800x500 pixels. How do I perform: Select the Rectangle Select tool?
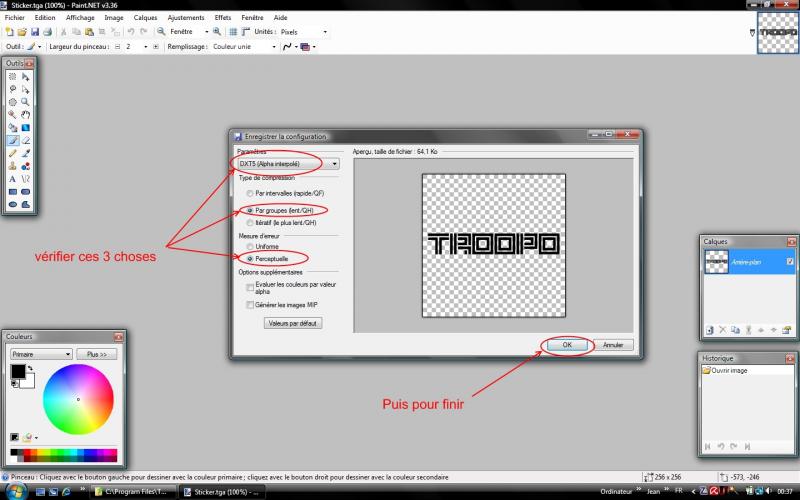[x=13, y=77]
